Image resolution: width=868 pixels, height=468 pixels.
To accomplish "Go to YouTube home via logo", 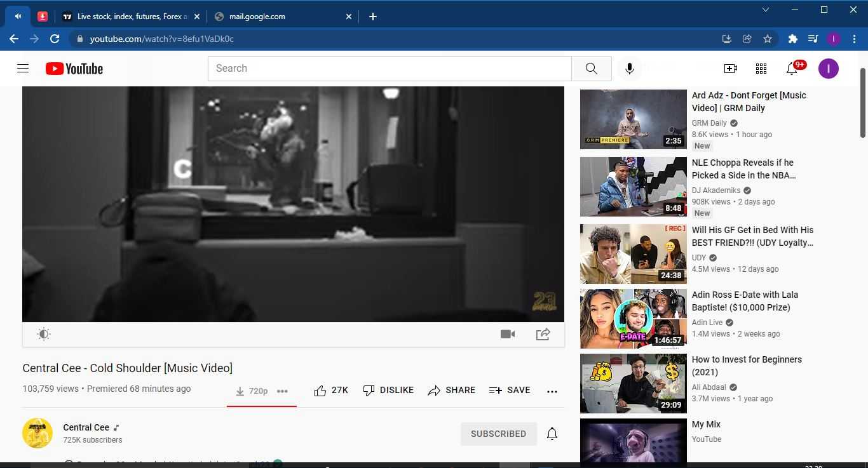I will (74, 69).
